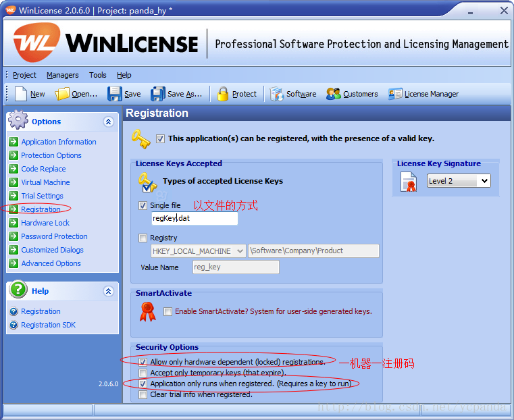Click the License Key Signature certificate icon
514x420 pixels.
[x=409, y=182]
